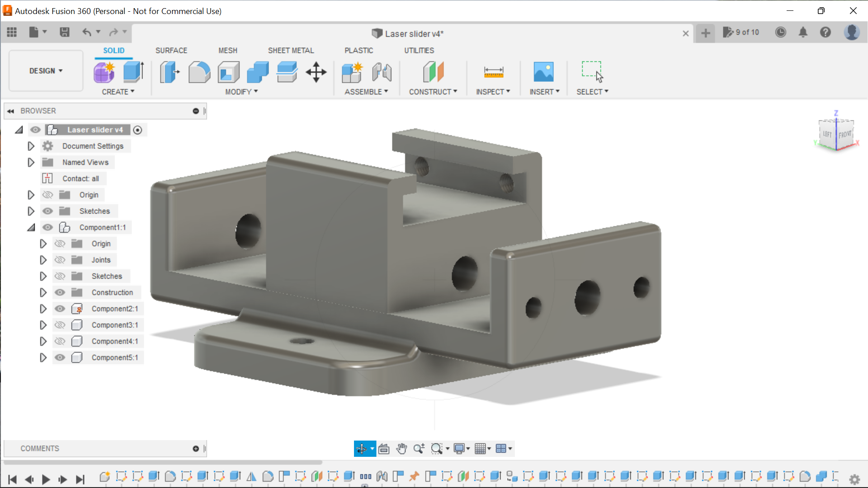
Task: Click the Look At tool icon
Action: click(384, 449)
